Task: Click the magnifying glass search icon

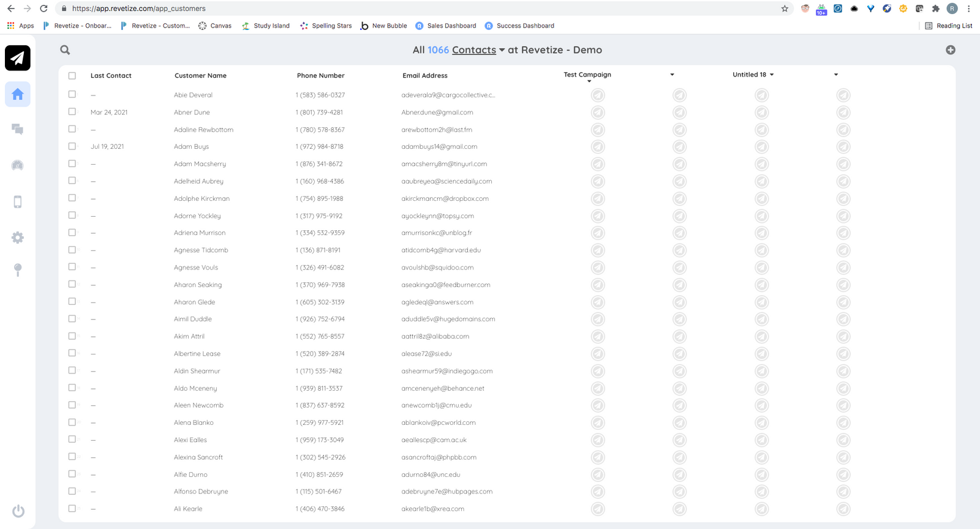Action: [x=65, y=50]
